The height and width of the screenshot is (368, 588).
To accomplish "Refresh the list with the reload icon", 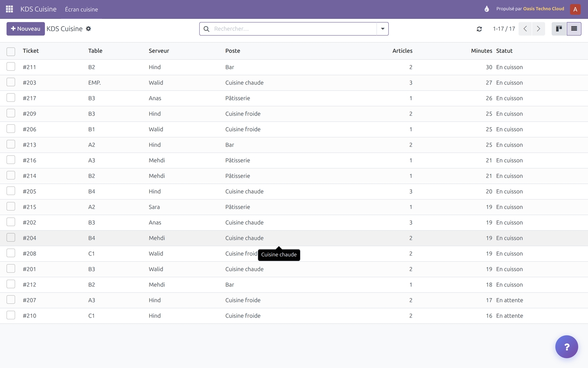I will tap(479, 29).
